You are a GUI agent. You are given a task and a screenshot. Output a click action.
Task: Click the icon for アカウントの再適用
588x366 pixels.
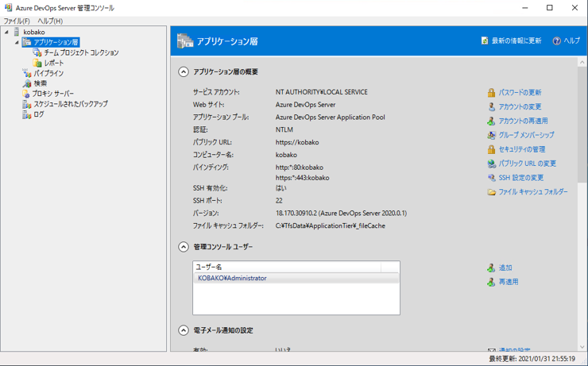point(491,121)
